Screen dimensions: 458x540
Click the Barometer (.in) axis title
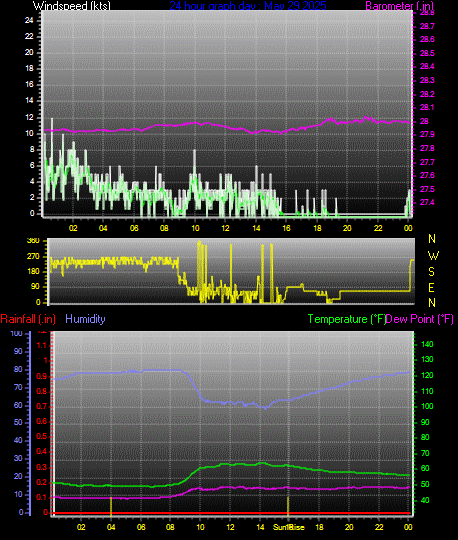(x=399, y=5)
